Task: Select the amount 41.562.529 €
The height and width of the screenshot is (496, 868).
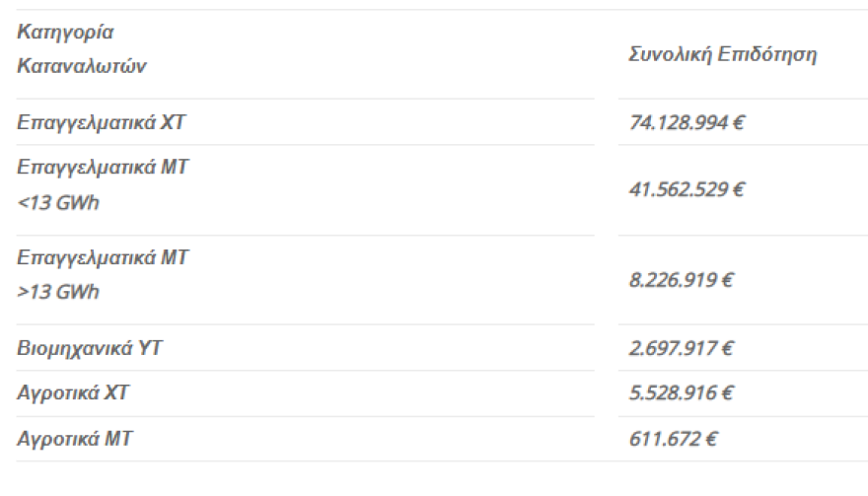Action: [x=687, y=188]
